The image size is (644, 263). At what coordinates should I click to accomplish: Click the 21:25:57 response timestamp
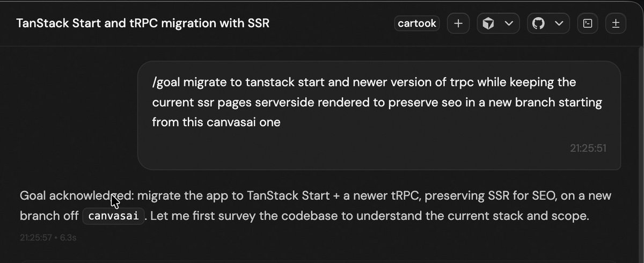[36, 237]
